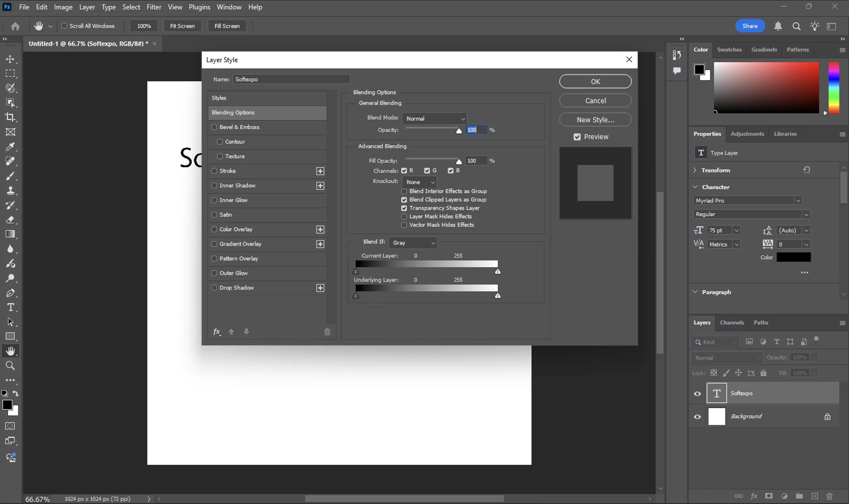849x504 pixels.
Task: Click the add effect icon next to Stroke
Action: (x=320, y=171)
